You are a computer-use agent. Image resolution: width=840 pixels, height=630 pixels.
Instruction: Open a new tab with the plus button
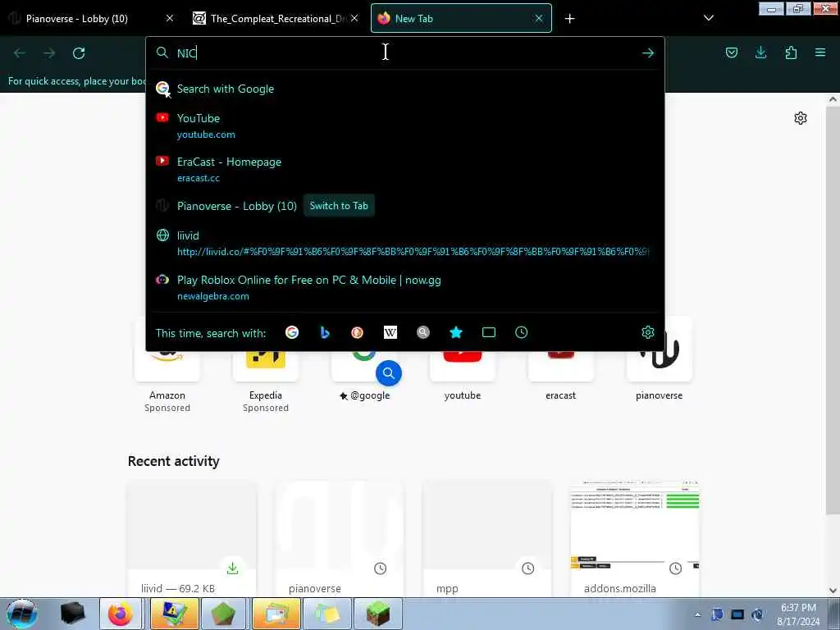click(x=569, y=19)
